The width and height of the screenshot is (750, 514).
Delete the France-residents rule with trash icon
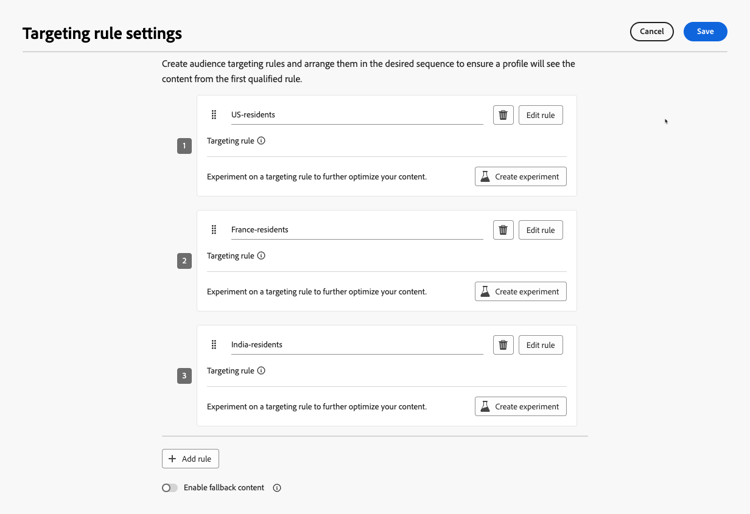coord(503,230)
